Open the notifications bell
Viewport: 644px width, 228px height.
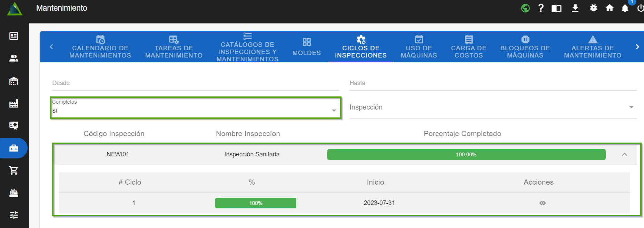point(625,8)
